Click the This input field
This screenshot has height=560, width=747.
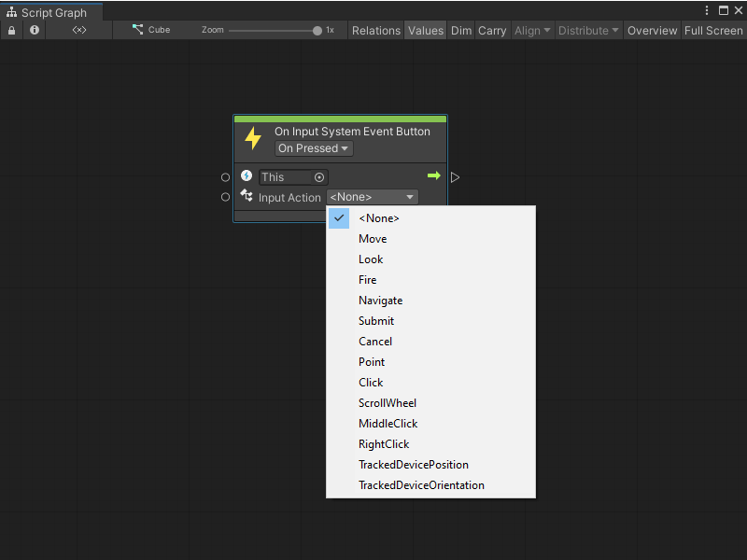(285, 176)
